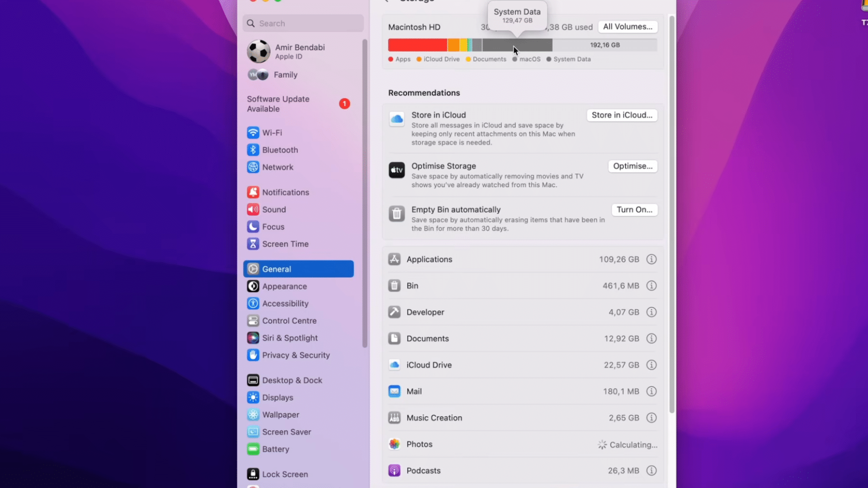Open Software Update Available notice
The width and height of the screenshot is (868, 488).
pos(298,104)
